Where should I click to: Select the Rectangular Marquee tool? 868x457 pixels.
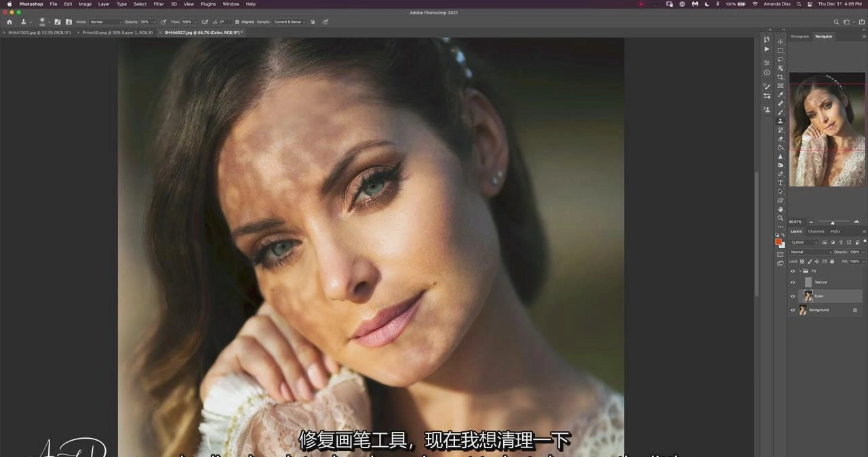click(x=781, y=50)
